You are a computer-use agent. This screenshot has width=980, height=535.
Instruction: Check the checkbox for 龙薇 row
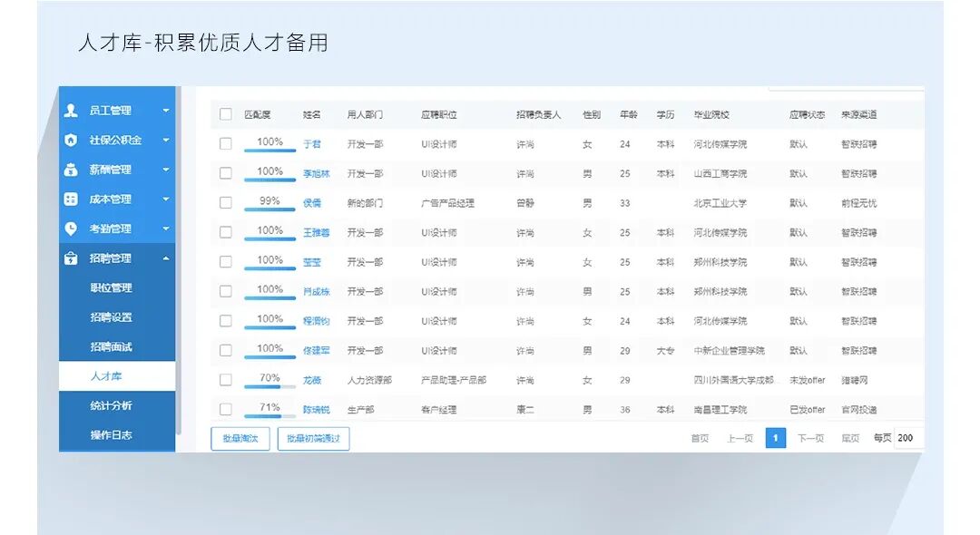point(226,380)
